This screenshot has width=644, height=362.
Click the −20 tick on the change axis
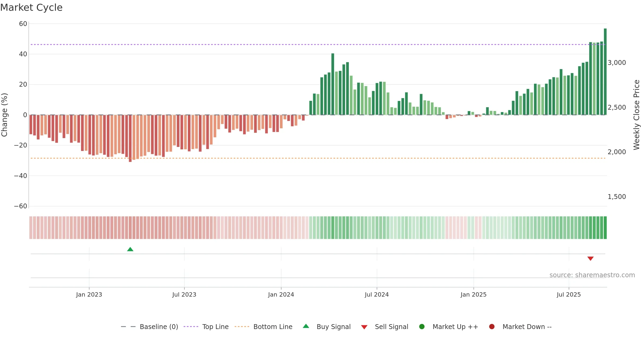coord(21,145)
